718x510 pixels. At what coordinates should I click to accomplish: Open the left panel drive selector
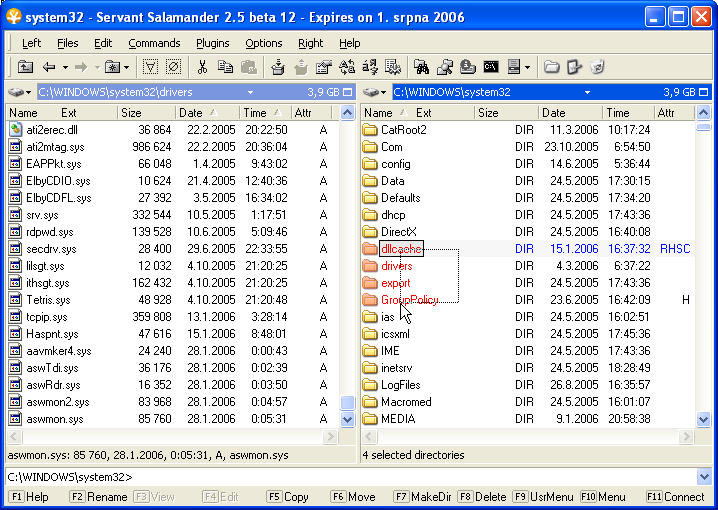[x=20, y=92]
